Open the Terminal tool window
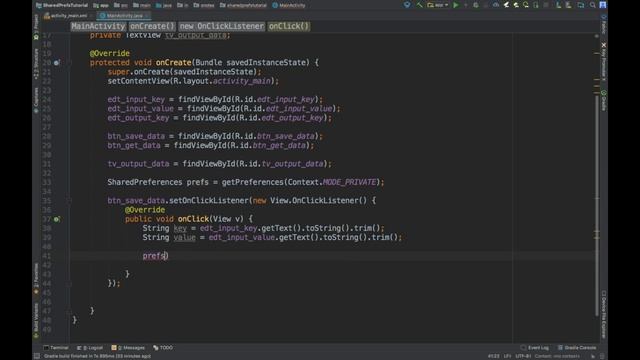This screenshot has width=640, height=360. click(x=56, y=348)
